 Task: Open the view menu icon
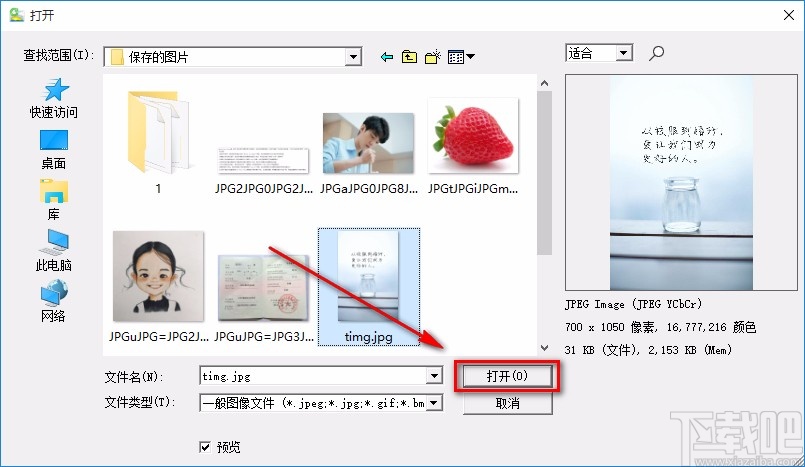click(x=461, y=57)
